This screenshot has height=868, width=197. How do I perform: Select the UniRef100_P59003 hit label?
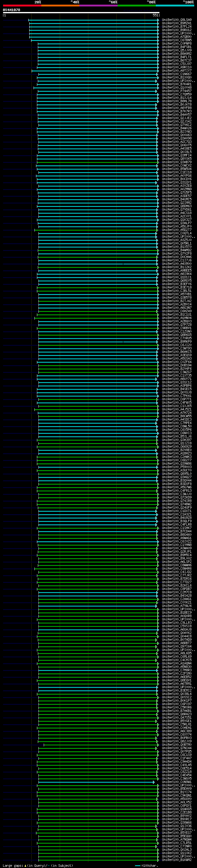point(176,467)
